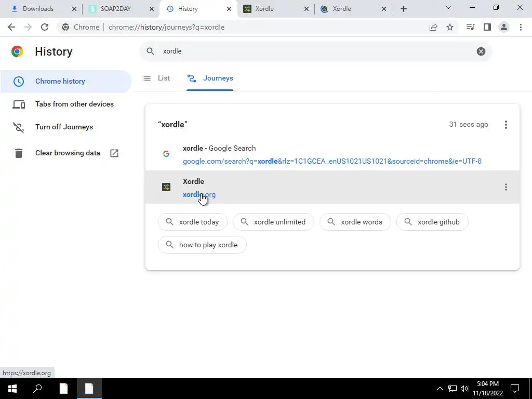Open the xordle Google Search link

332,161
